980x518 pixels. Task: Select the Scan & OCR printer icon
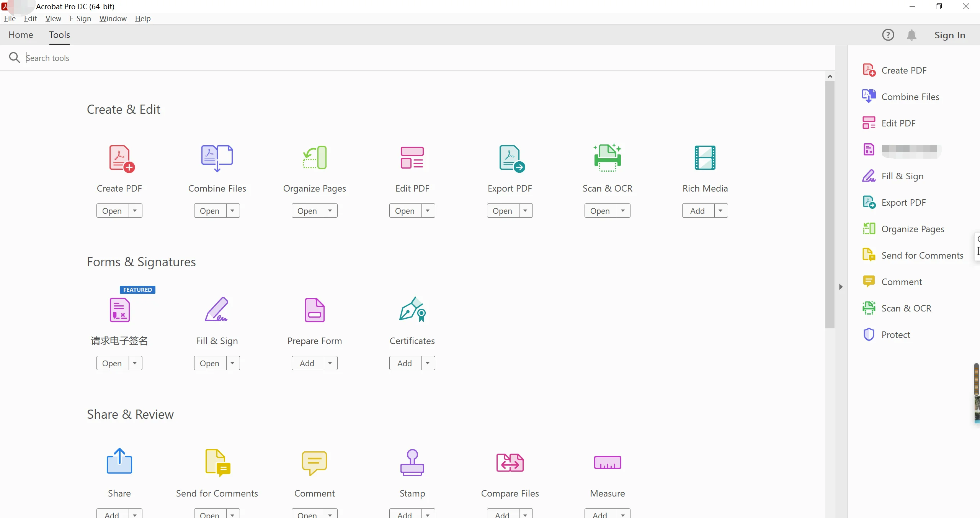pyautogui.click(x=607, y=157)
